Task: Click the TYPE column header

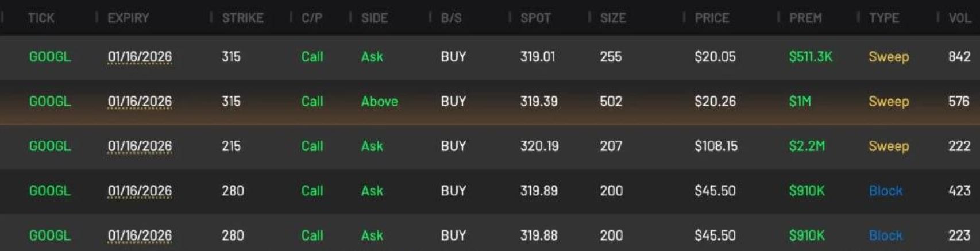Action: (883, 18)
